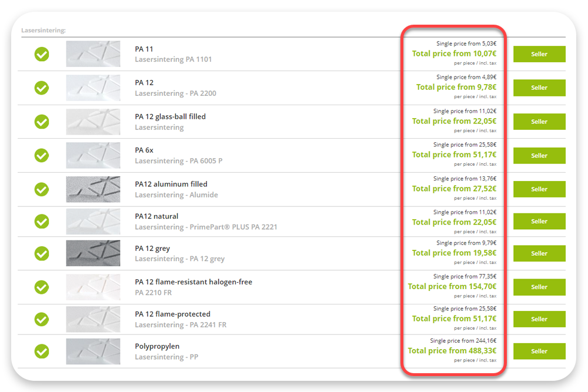Click the PA 11 sample image thumbnail
The height and width of the screenshot is (392, 588).
pyautogui.click(x=93, y=54)
